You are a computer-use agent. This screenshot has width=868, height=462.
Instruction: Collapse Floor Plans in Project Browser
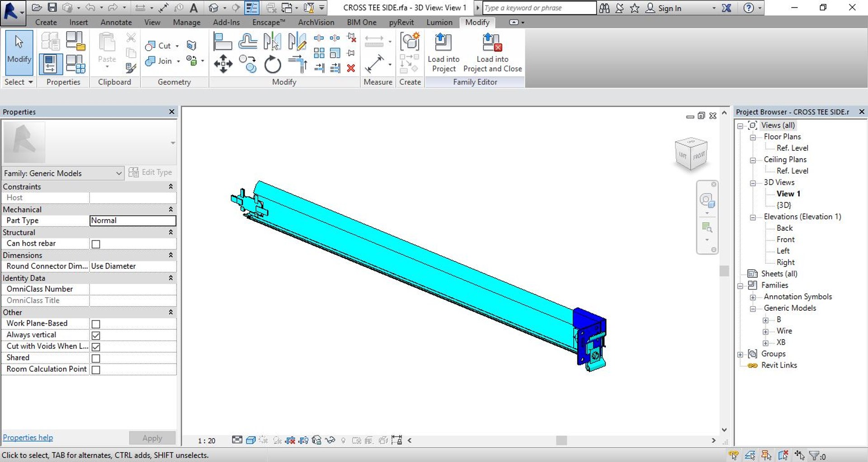(753, 137)
